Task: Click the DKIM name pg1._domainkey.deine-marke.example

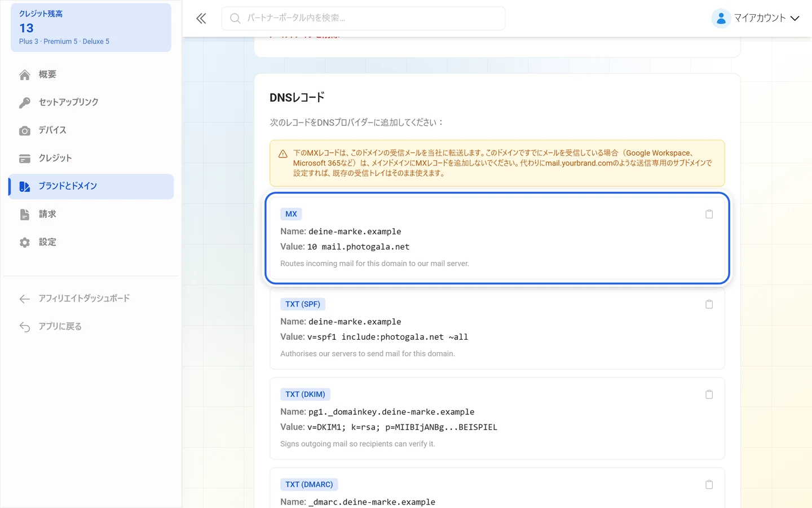Action: pyautogui.click(x=391, y=413)
